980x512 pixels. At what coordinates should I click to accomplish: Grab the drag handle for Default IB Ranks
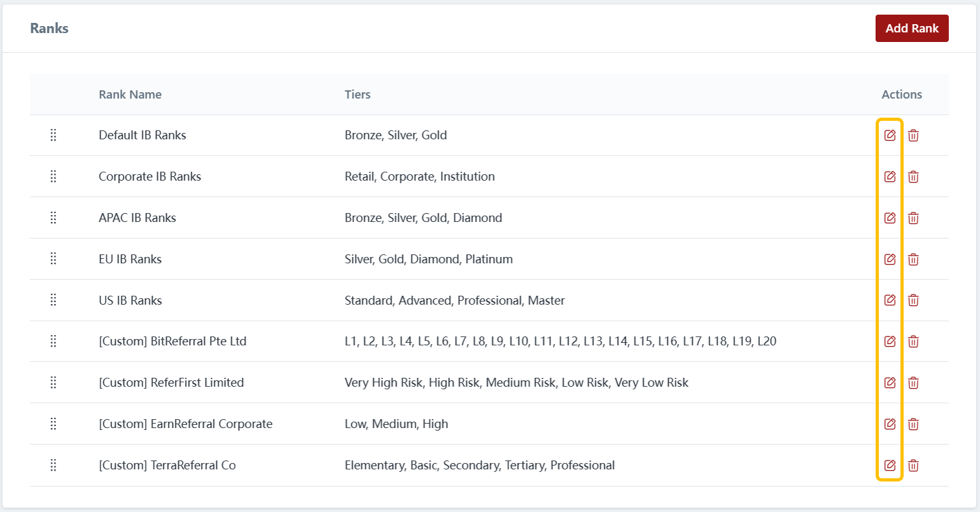point(53,135)
